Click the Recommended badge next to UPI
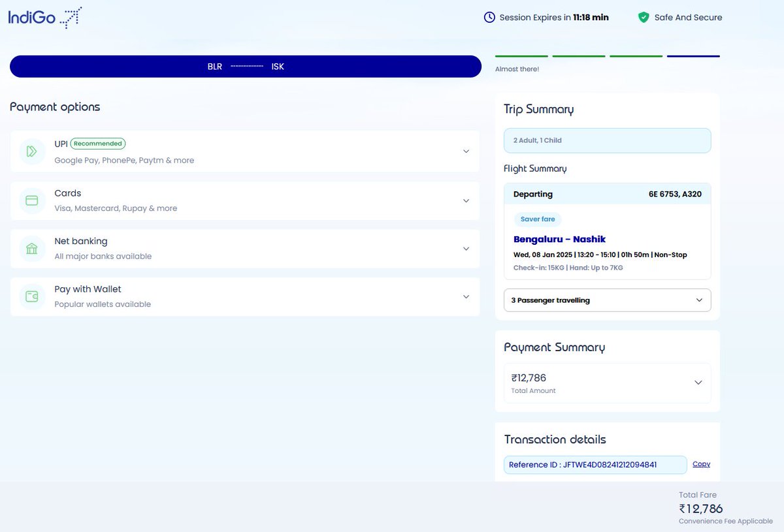This screenshot has height=532, width=784. (98, 144)
